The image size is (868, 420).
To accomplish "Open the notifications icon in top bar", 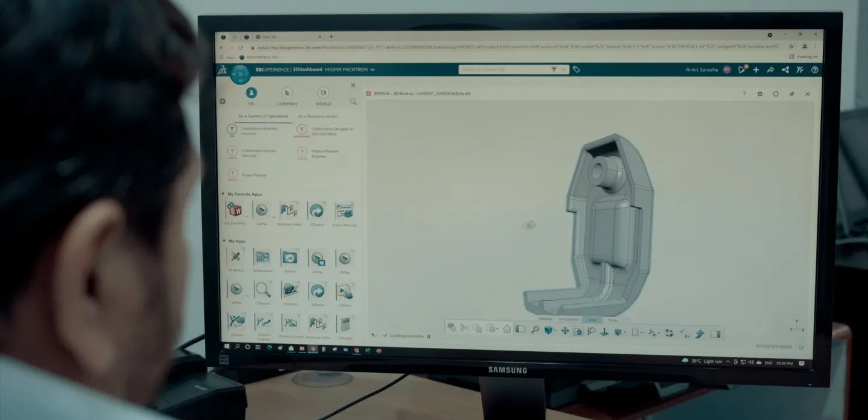I will tap(743, 69).
